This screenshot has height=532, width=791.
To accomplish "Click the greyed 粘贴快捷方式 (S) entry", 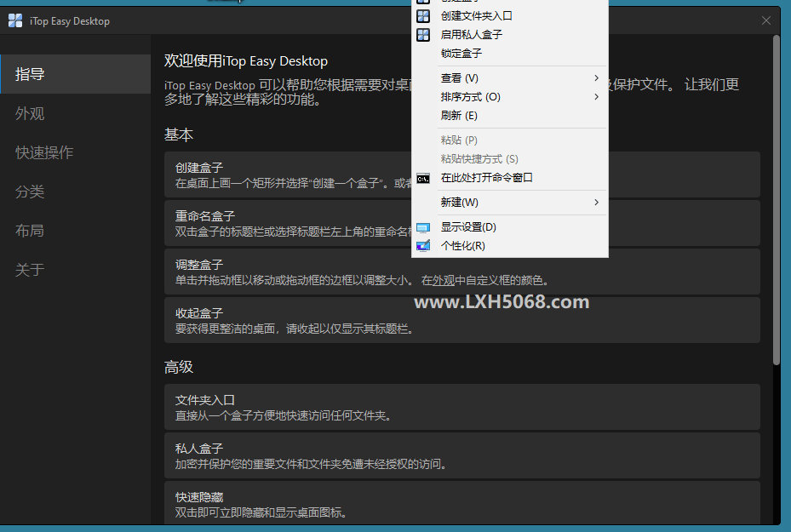I will point(509,159).
